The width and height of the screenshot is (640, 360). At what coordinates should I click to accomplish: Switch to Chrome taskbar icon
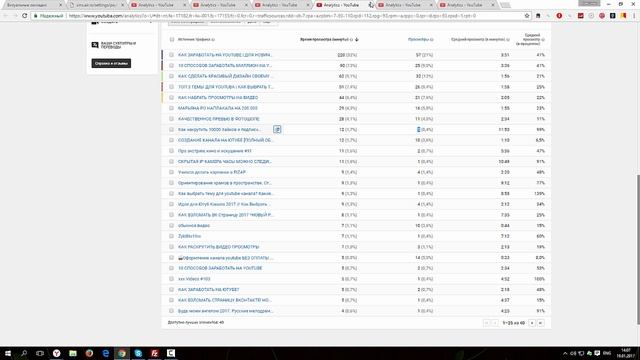[122, 353]
